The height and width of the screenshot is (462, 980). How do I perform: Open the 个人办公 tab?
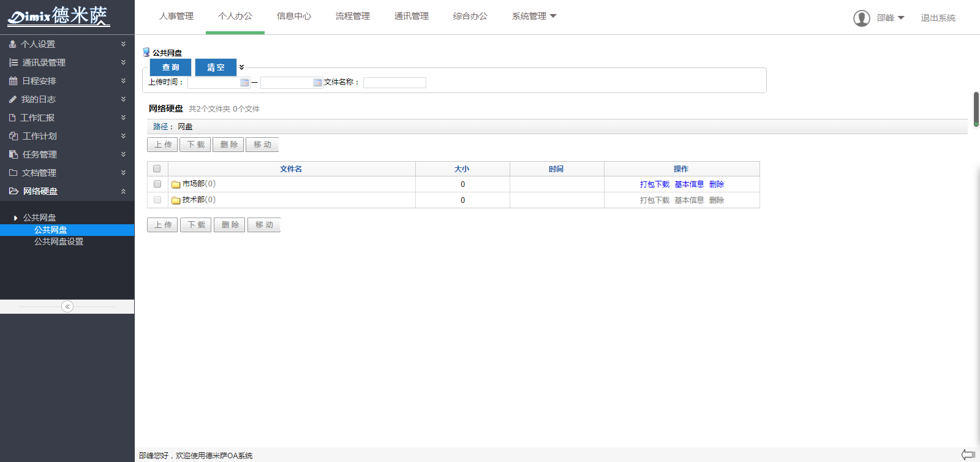point(235,17)
